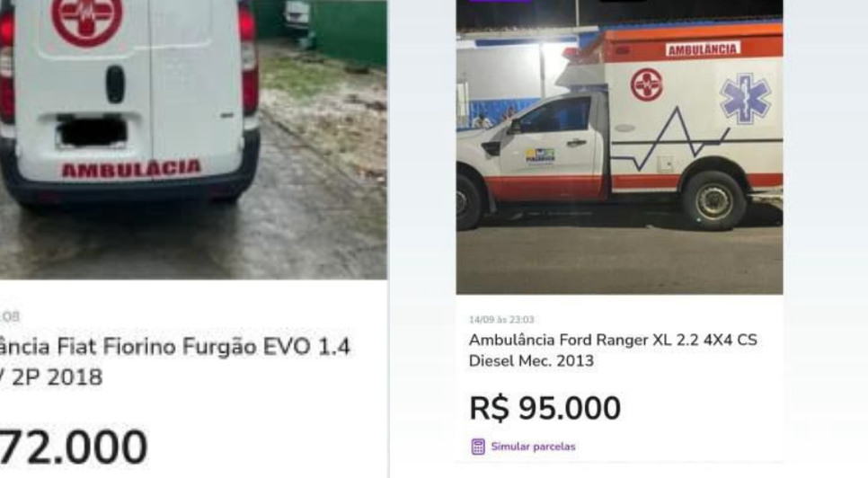Open the Ambulância Ford Ranger XL listing title
This screenshot has height=478, width=868.
pyautogui.click(x=613, y=350)
